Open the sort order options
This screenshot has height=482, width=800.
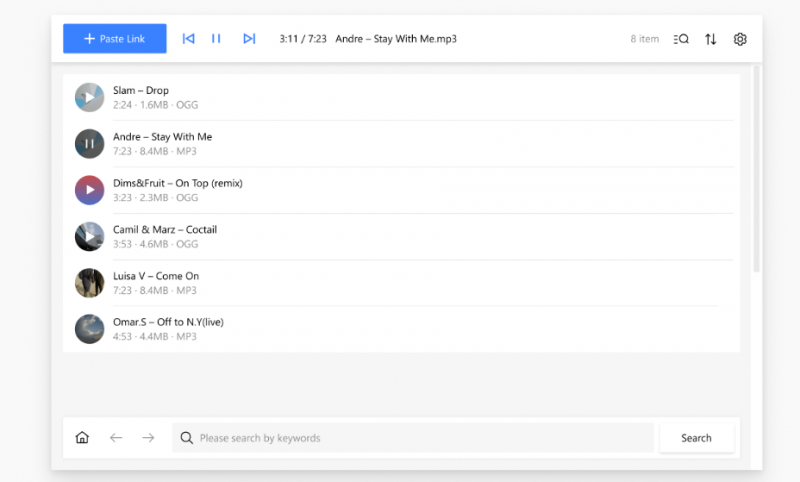click(x=710, y=39)
